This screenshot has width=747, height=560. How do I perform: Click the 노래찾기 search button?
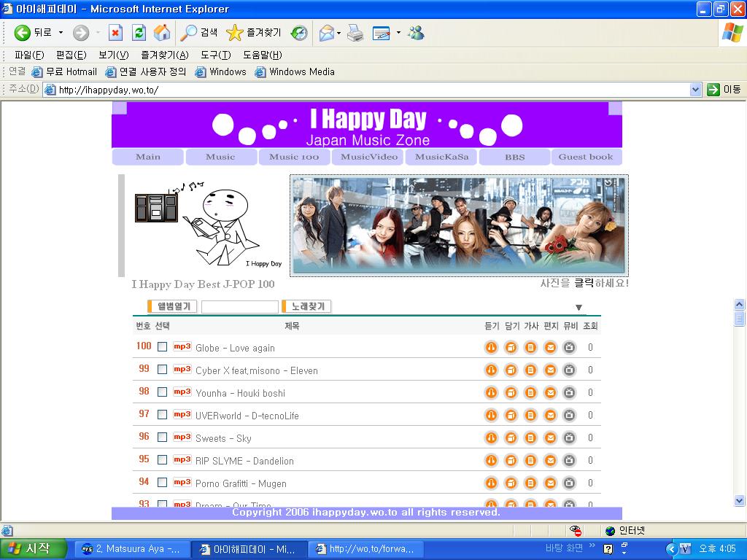[x=307, y=307]
